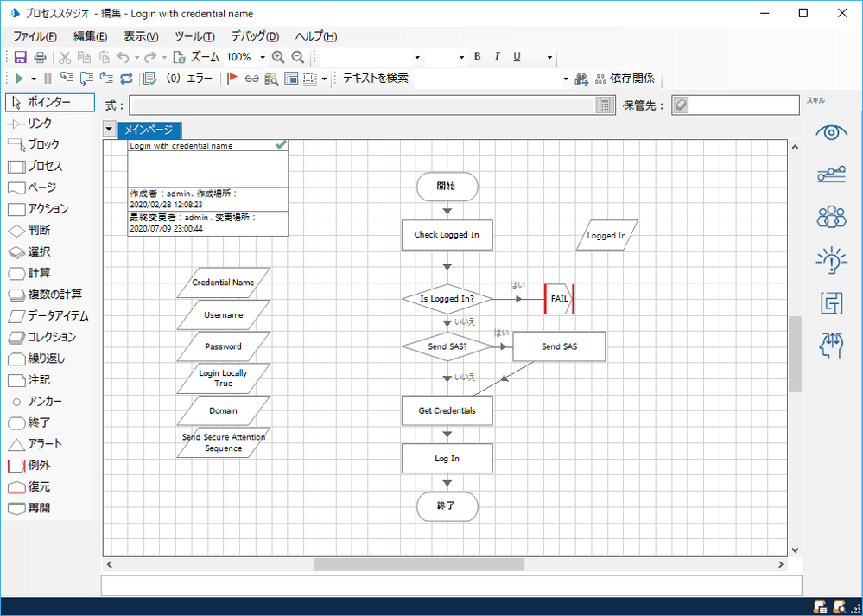Click the canvas scroll down arrow
Image resolution: width=863 pixels, height=616 pixels.
(796, 550)
